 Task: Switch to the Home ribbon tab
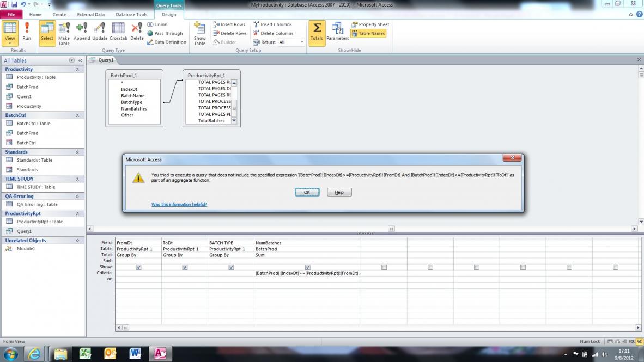(35, 14)
